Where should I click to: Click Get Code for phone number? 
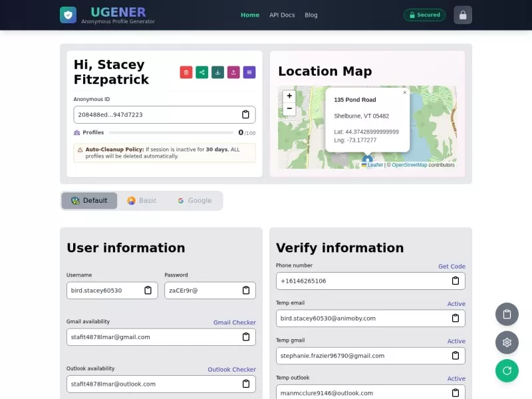[452, 267]
